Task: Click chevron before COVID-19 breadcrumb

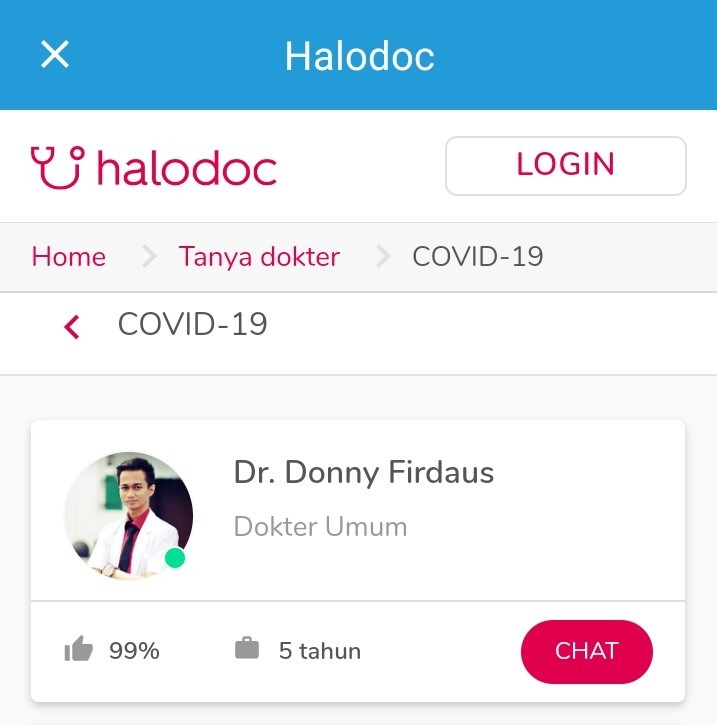Action: tap(383, 257)
